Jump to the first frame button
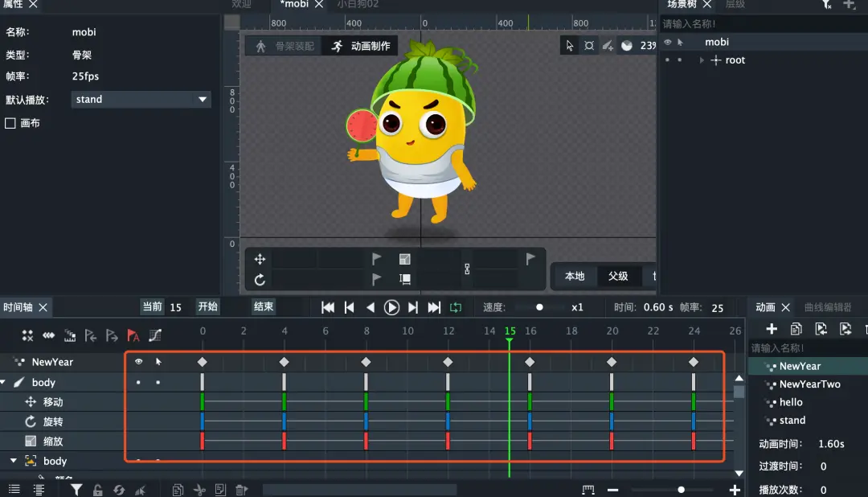868x497 pixels. pos(328,307)
